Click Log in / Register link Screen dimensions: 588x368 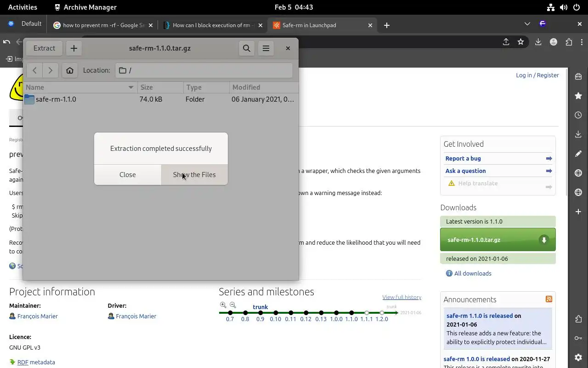click(x=537, y=75)
